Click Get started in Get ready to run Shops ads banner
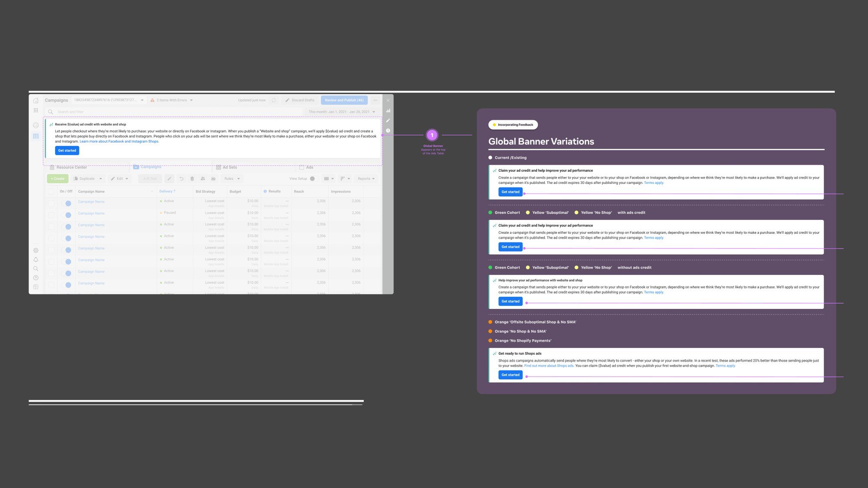 click(x=510, y=375)
